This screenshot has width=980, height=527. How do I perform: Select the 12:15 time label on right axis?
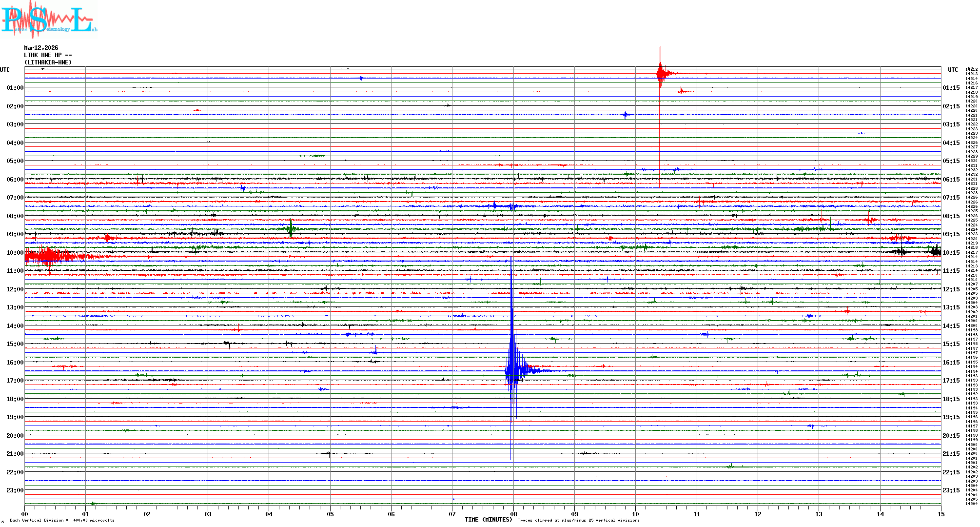pos(951,289)
